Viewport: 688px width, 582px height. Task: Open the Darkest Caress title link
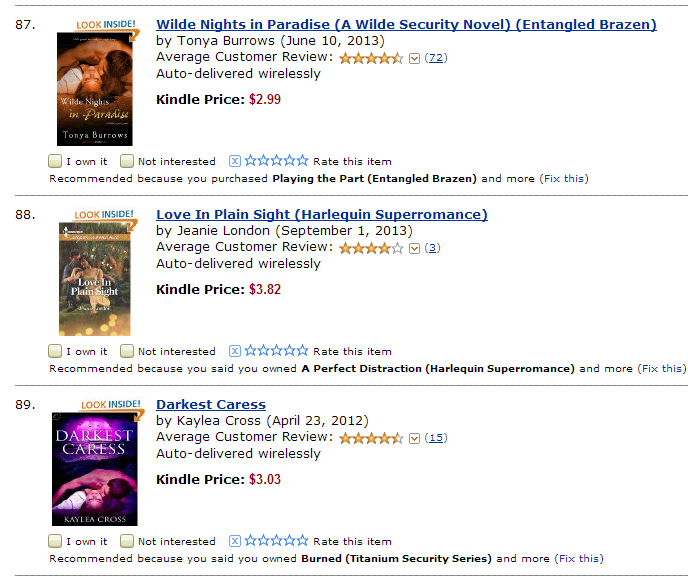coord(211,405)
